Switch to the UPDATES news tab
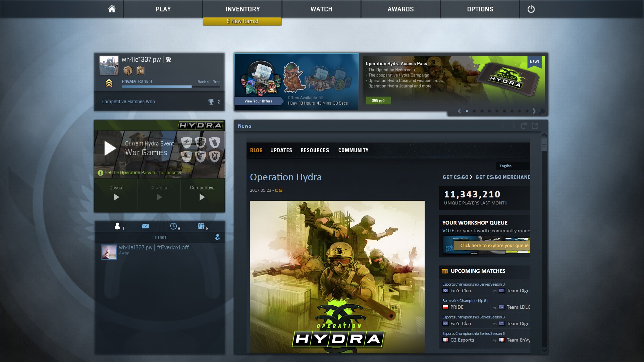The width and height of the screenshot is (644, 362). coord(281,150)
